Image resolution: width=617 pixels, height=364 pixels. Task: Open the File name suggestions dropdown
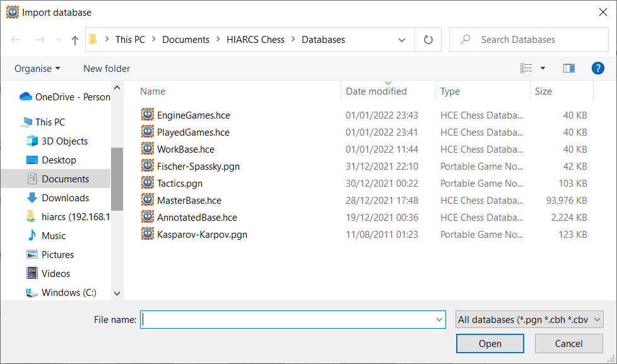click(x=440, y=320)
